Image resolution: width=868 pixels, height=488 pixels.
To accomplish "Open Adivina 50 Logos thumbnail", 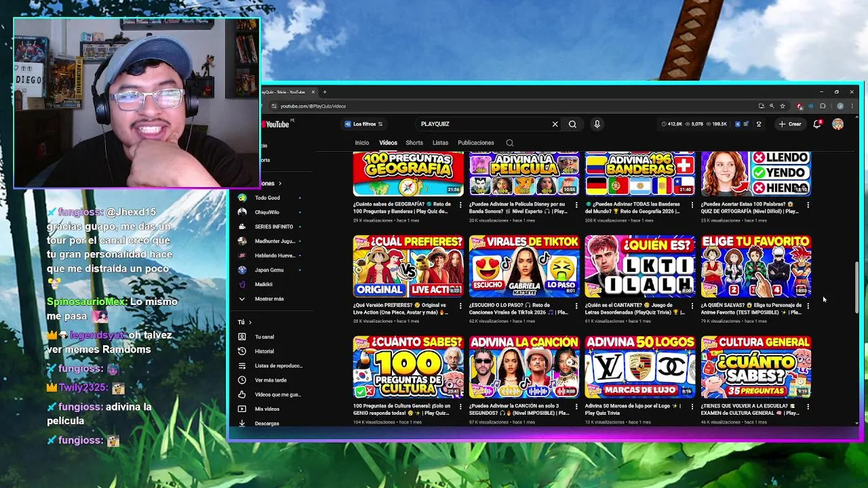I will (640, 367).
